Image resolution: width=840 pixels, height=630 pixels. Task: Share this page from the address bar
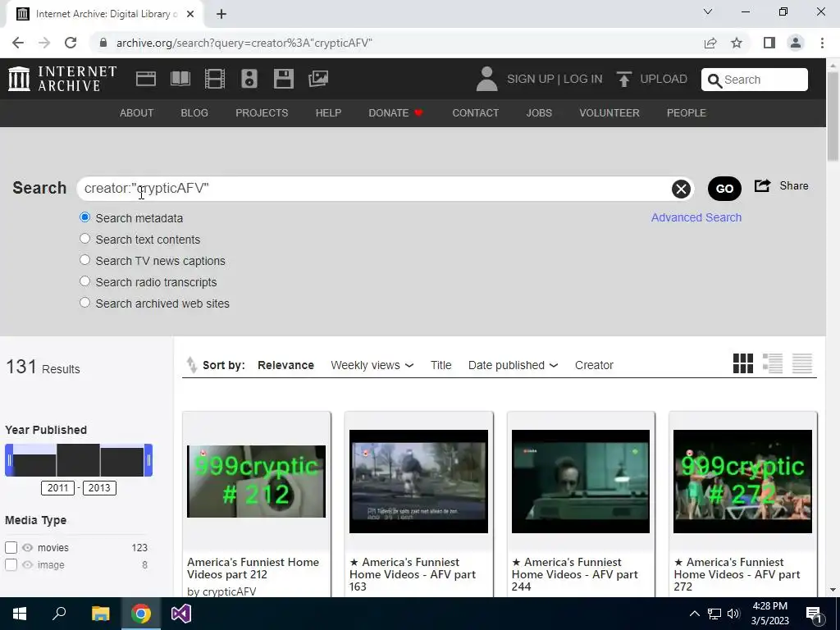[710, 43]
